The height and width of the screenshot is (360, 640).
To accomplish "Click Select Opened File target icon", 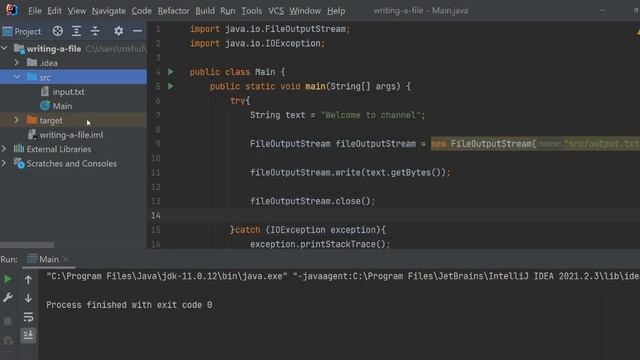I will [58, 31].
